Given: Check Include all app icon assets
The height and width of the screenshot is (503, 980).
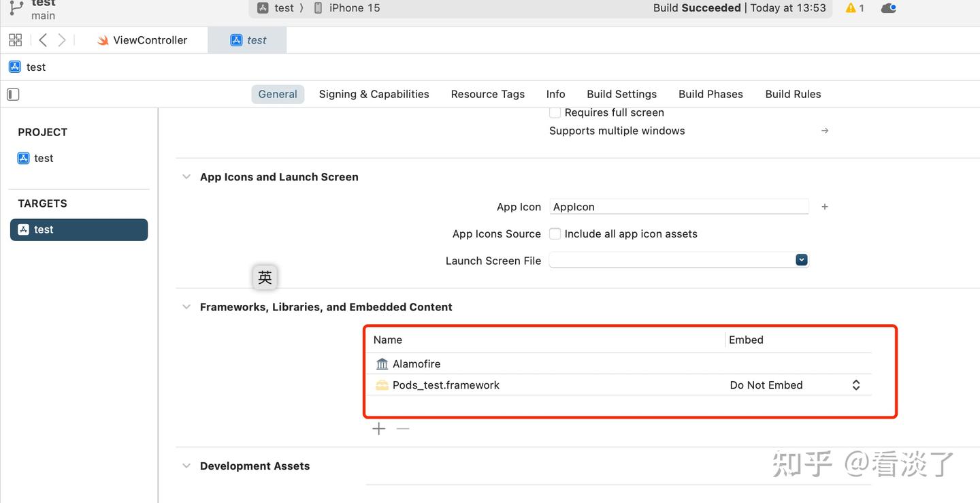Looking at the screenshot, I should [555, 233].
